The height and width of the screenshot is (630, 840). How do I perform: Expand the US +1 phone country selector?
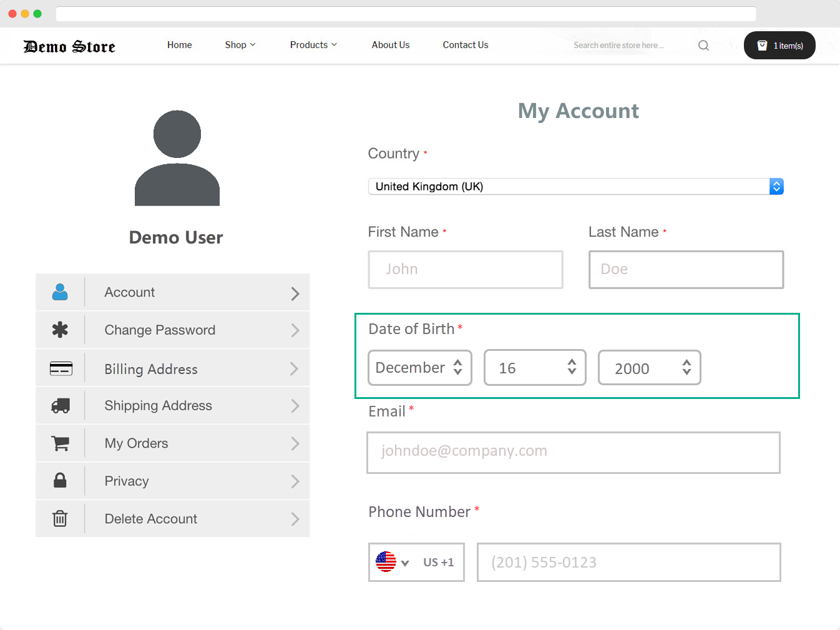click(416, 562)
